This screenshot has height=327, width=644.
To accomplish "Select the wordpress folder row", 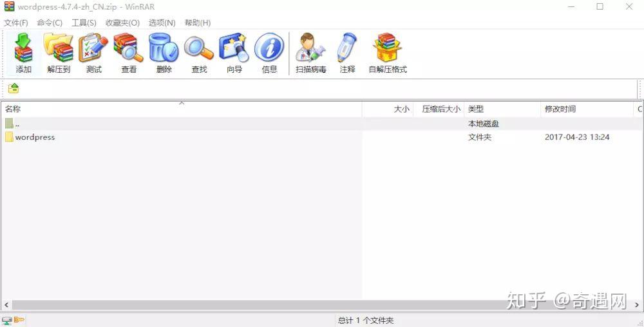I will (x=321, y=137).
